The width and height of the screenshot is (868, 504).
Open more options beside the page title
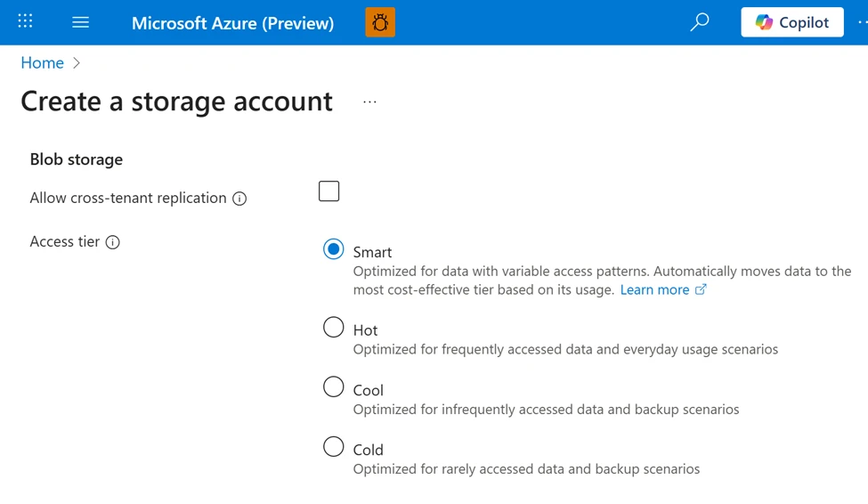(x=369, y=102)
